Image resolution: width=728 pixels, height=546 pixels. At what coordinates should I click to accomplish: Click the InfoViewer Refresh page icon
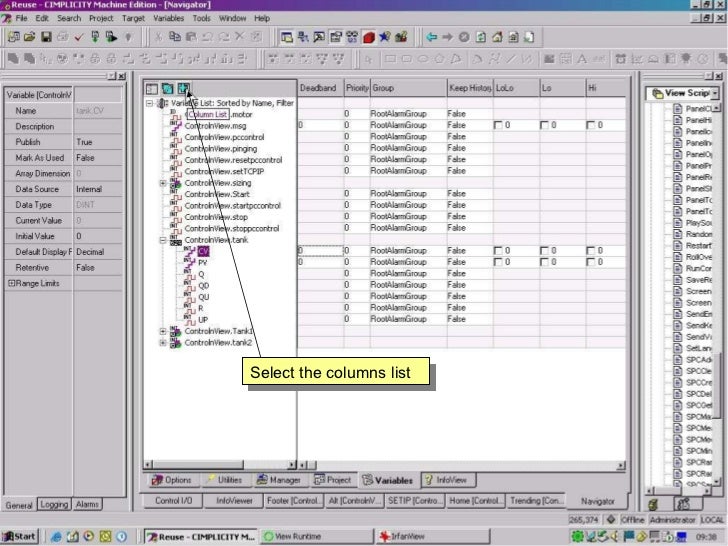pyautogui.click(x=481, y=37)
